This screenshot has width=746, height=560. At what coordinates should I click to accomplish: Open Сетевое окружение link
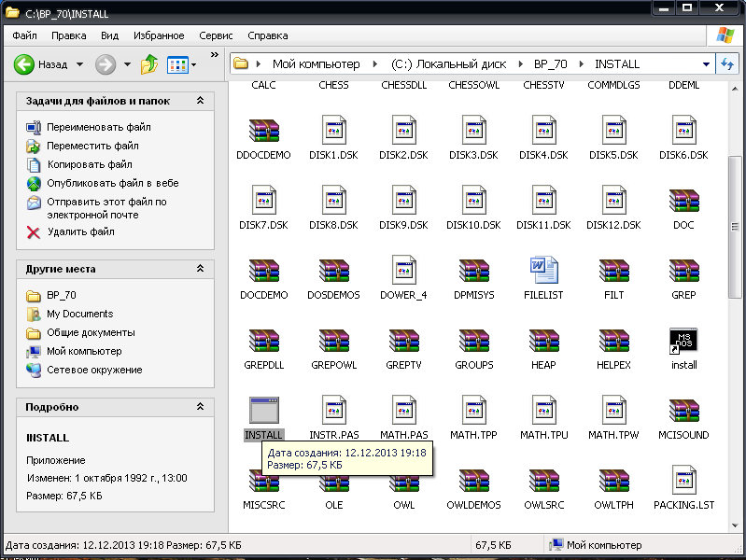point(94,370)
